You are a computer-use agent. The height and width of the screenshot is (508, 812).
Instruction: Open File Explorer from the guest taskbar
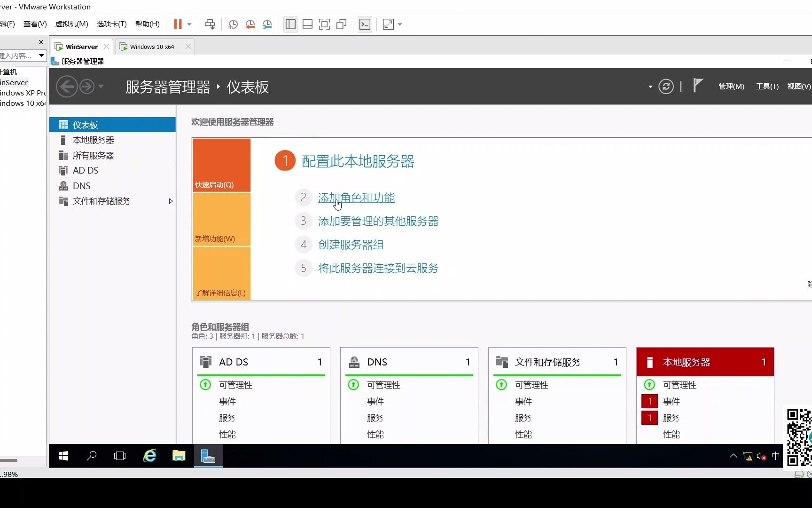click(x=179, y=456)
